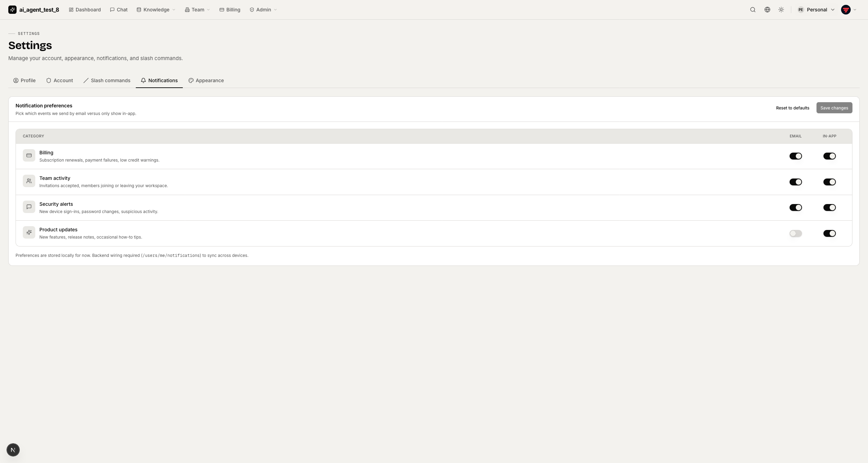This screenshot has width=868, height=463.
Task: Turn off Team activity email toggle
Action: pyautogui.click(x=795, y=182)
